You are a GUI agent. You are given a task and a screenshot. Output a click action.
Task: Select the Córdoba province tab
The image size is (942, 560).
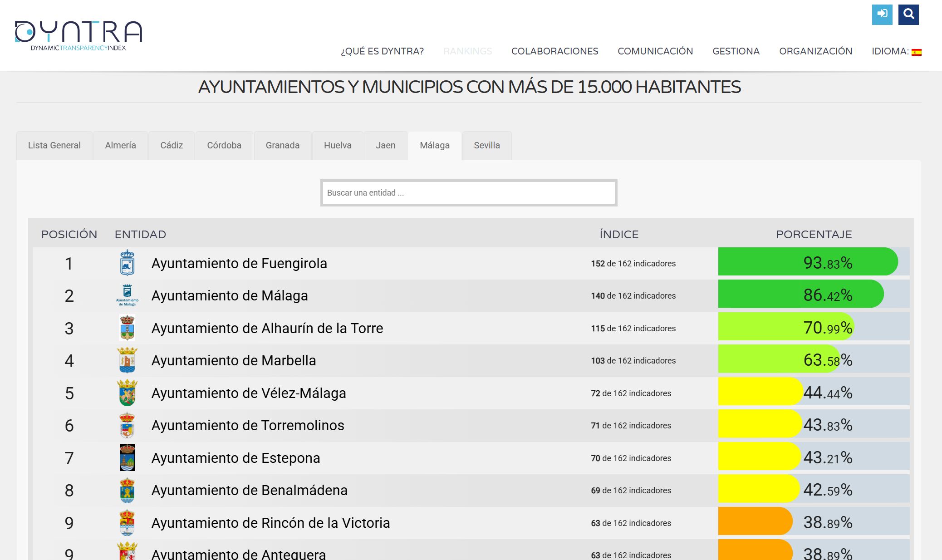(x=224, y=145)
